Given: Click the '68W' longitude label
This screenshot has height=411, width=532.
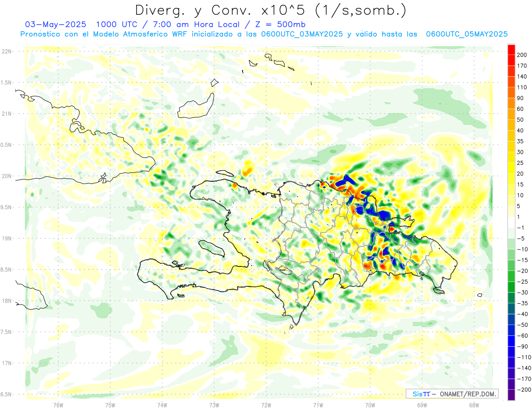Looking at the screenshot, I should point(474,405).
